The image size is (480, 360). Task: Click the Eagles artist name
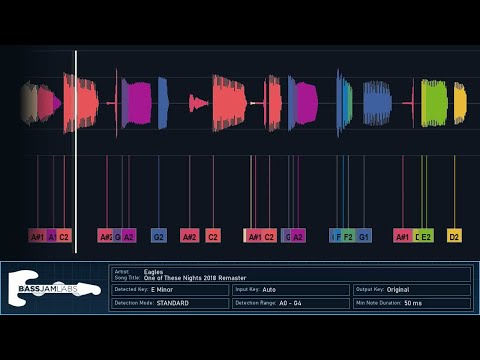pyautogui.click(x=153, y=272)
